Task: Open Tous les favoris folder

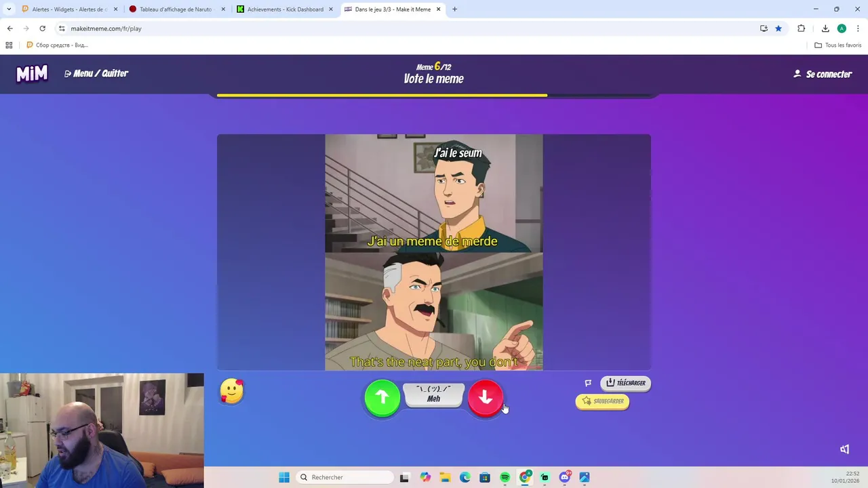Action: [837, 45]
